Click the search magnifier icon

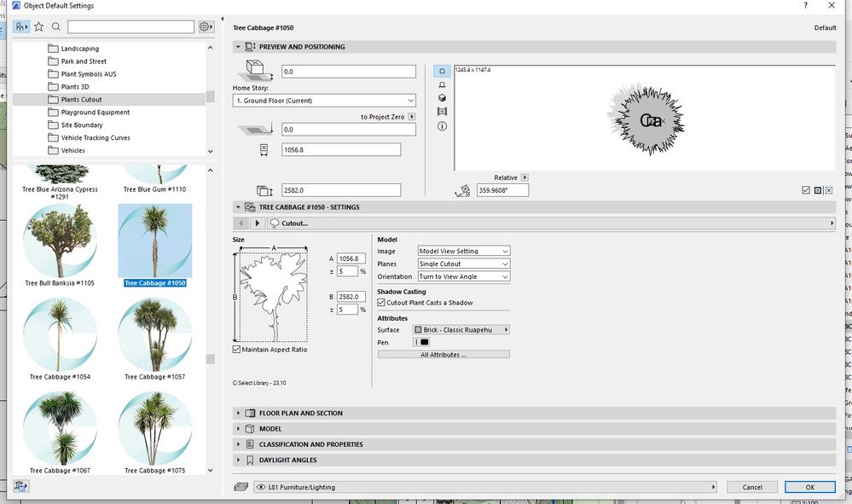55,26
